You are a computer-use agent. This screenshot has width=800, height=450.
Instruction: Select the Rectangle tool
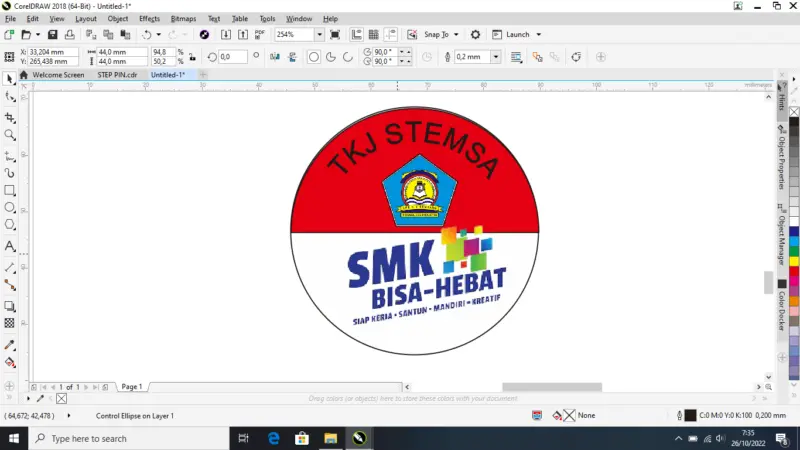[9, 191]
